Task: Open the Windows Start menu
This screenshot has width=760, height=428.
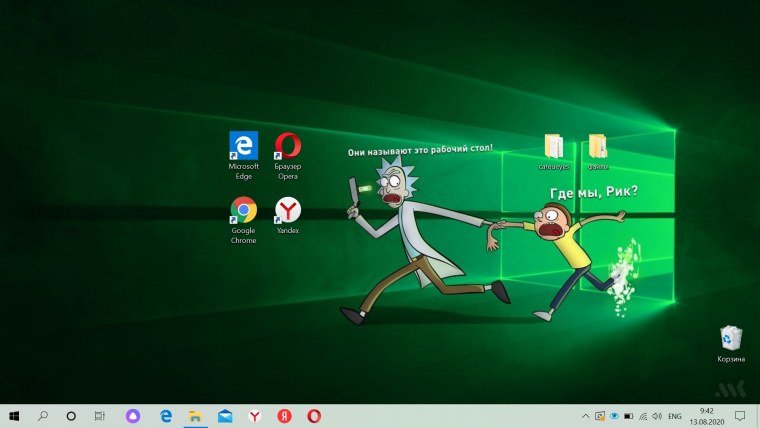Action: pos(14,415)
